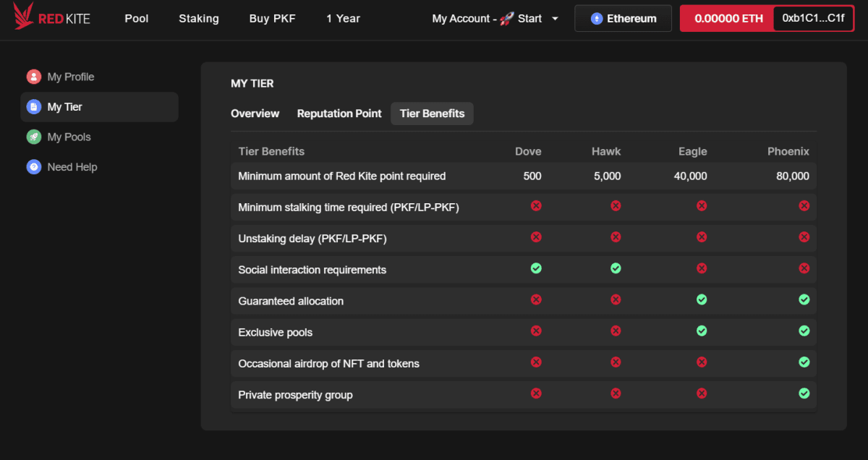The height and width of the screenshot is (460, 868).
Task: Click Dove cross icon for Minimum stalking time
Action: tap(536, 206)
